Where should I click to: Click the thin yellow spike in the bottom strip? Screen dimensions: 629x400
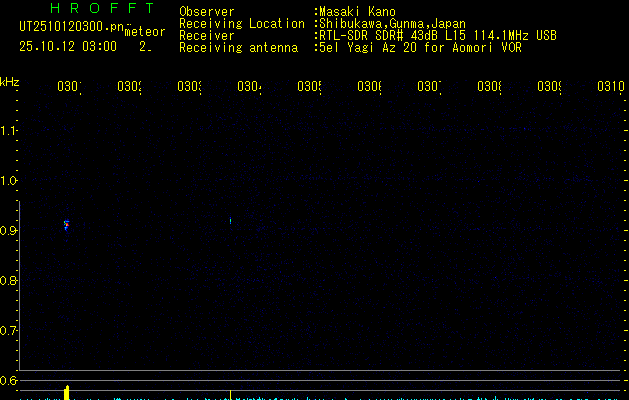point(230,395)
